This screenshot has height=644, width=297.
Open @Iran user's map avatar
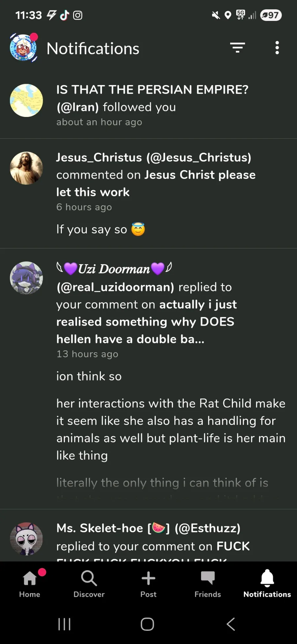tap(26, 100)
